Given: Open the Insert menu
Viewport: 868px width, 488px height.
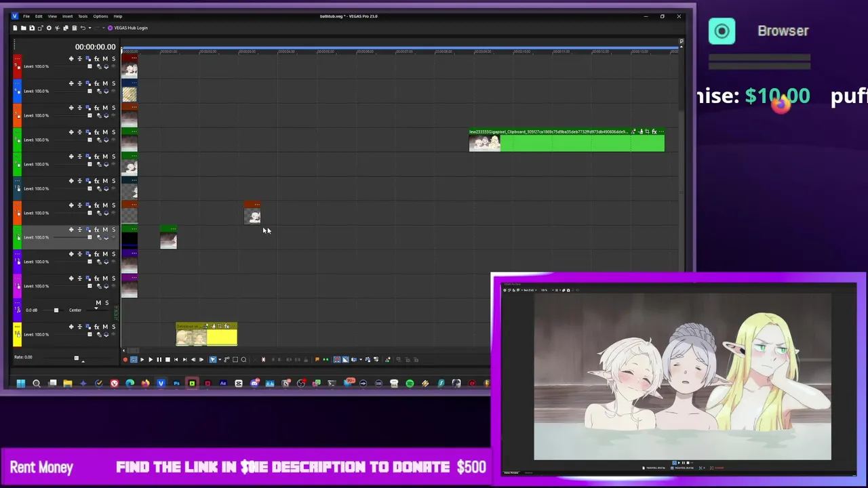Looking at the screenshot, I should [68, 16].
